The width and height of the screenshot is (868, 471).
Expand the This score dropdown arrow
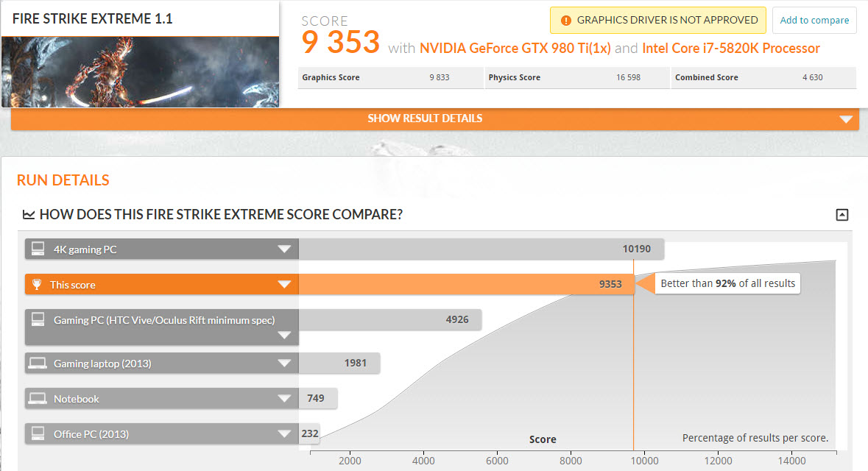pyautogui.click(x=284, y=285)
